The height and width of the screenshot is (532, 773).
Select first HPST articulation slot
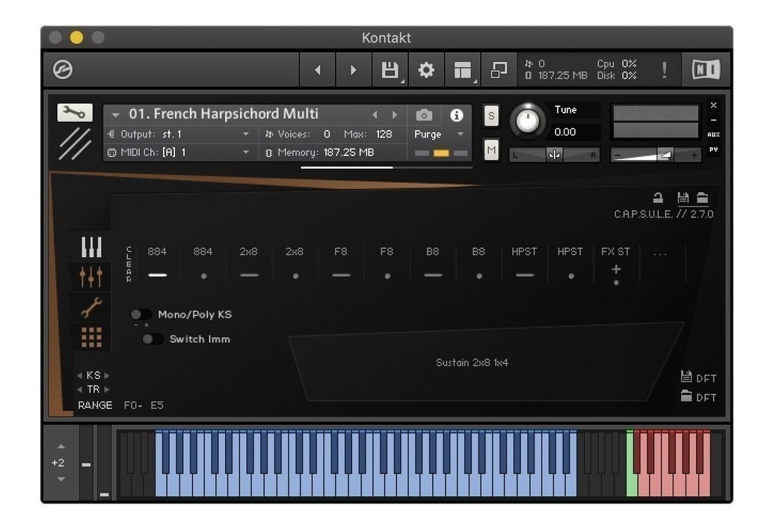[525, 275]
